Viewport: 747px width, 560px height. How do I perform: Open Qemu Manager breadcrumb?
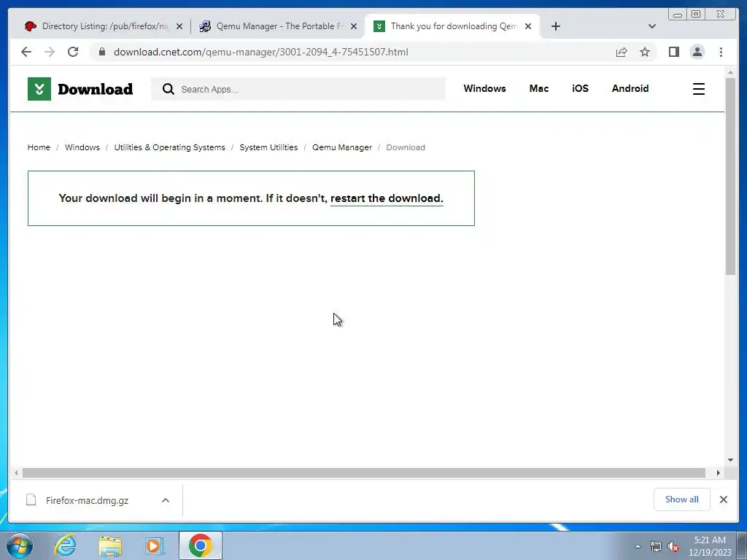tap(342, 147)
